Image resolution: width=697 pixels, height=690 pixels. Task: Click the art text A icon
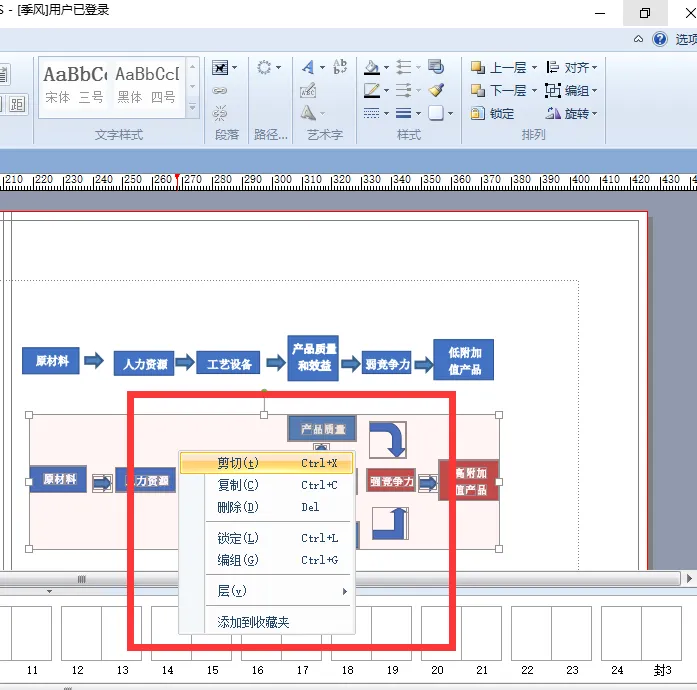click(308, 68)
